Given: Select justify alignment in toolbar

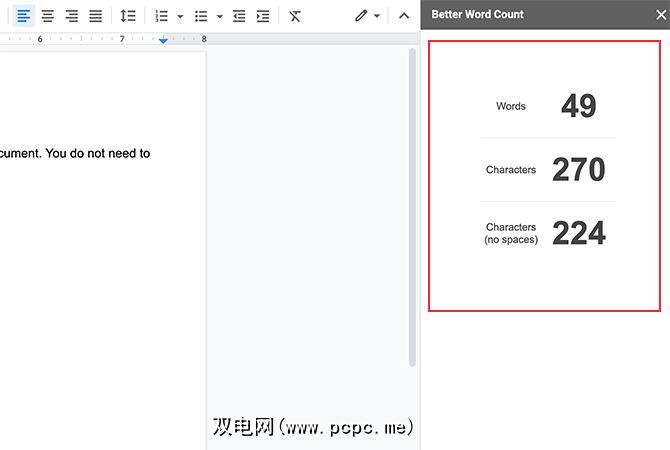Looking at the screenshot, I should [95, 16].
